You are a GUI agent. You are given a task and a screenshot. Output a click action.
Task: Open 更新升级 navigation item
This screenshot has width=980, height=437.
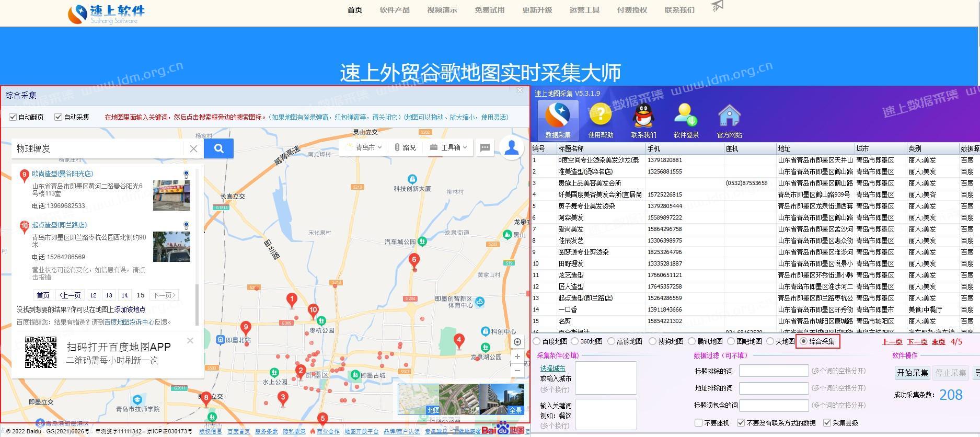(x=537, y=10)
